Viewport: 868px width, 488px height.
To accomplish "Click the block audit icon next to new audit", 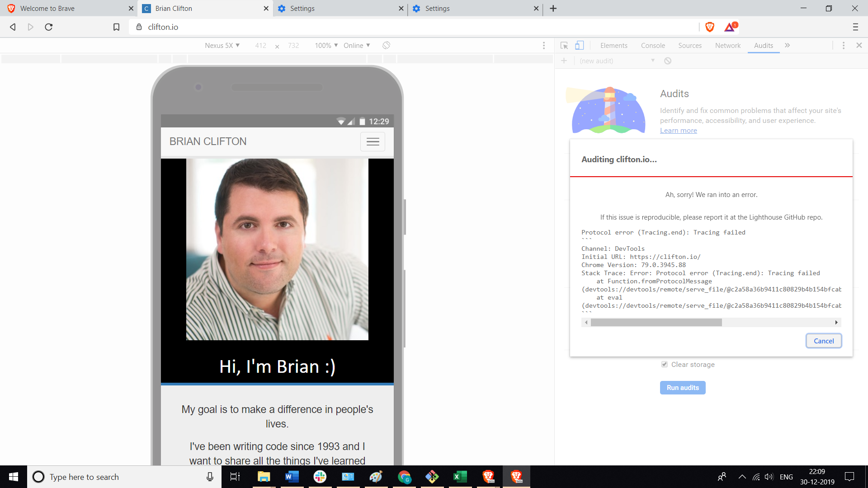I will (x=668, y=61).
